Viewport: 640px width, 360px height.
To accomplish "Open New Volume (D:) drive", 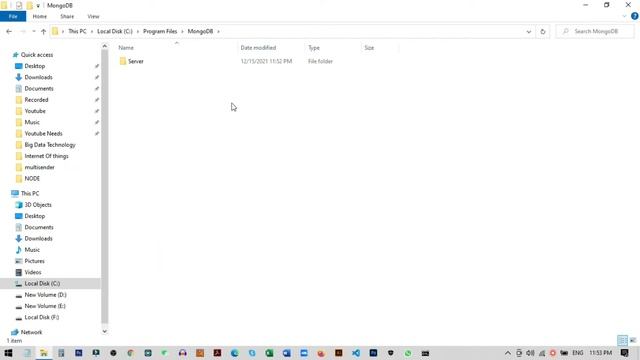I will [x=45, y=295].
